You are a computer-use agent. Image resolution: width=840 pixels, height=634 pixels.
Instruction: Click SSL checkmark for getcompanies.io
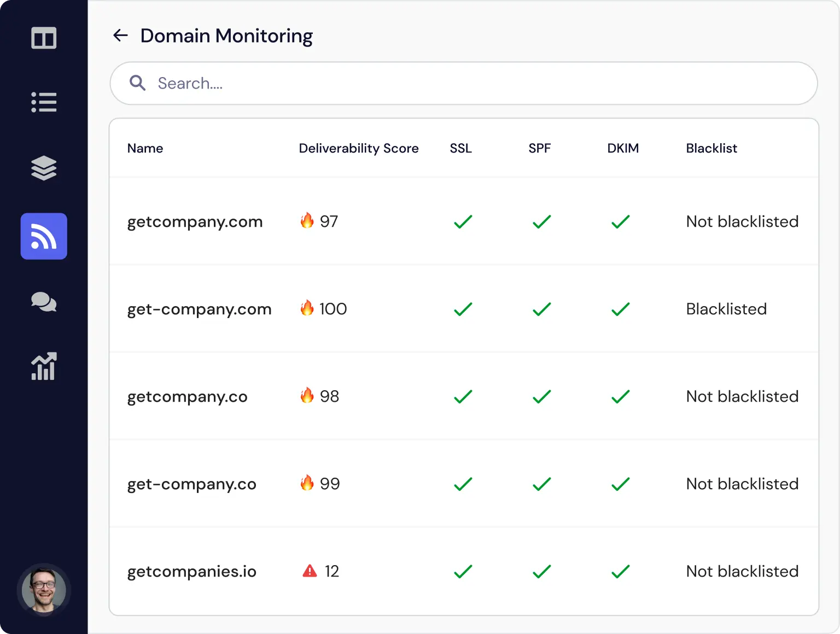click(463, 571)
